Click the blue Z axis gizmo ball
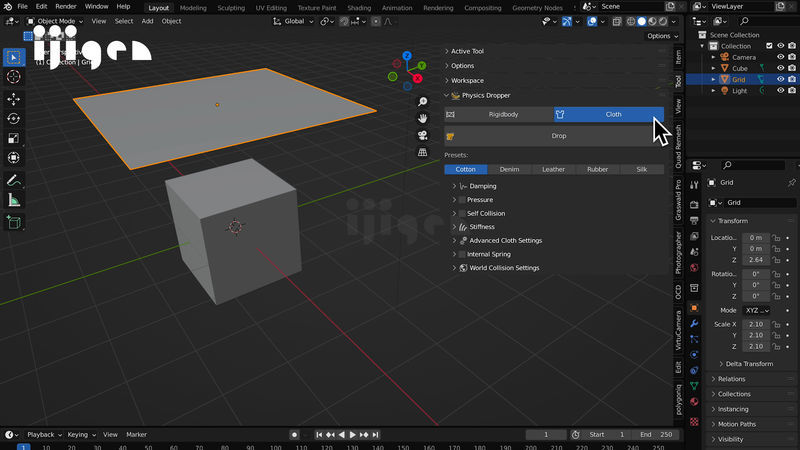The width and height of the screenshot is (800, 450). coord(407,55)
